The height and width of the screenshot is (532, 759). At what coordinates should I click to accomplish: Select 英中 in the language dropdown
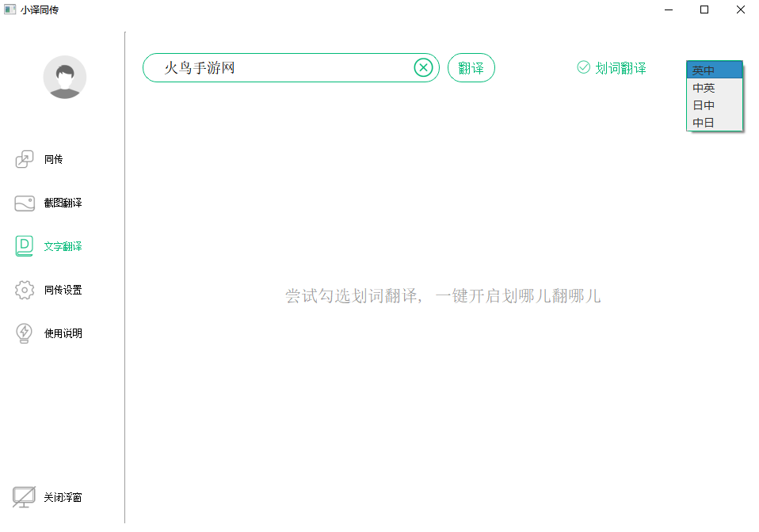click(x=715, y=70)
